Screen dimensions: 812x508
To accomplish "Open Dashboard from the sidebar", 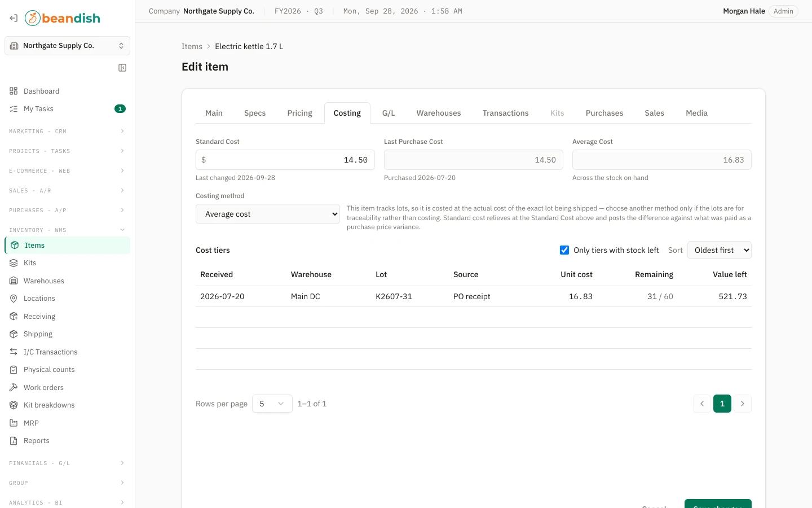I will tap(67, 91).
